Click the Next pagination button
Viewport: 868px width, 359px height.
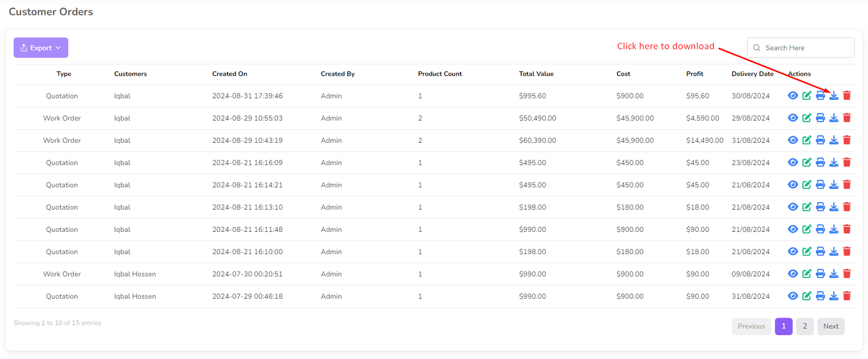[831, 326]
